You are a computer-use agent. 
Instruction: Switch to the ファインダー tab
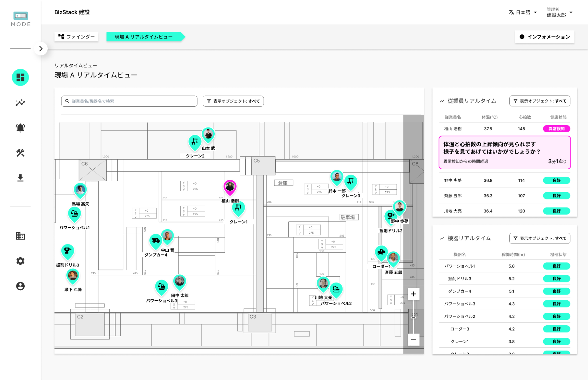[76, 37]
